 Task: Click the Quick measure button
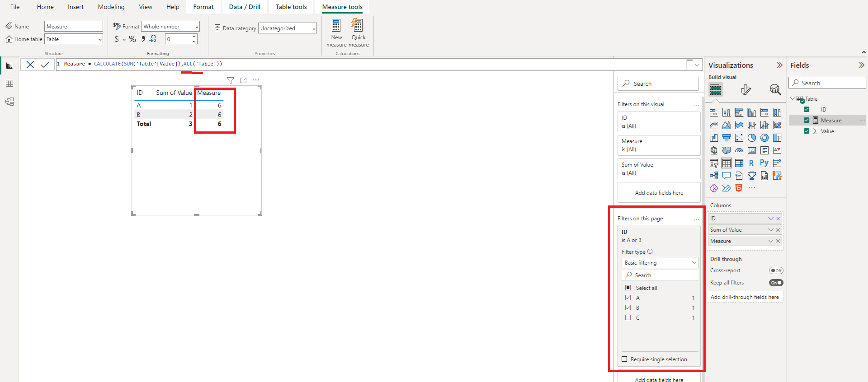[359, 33]
